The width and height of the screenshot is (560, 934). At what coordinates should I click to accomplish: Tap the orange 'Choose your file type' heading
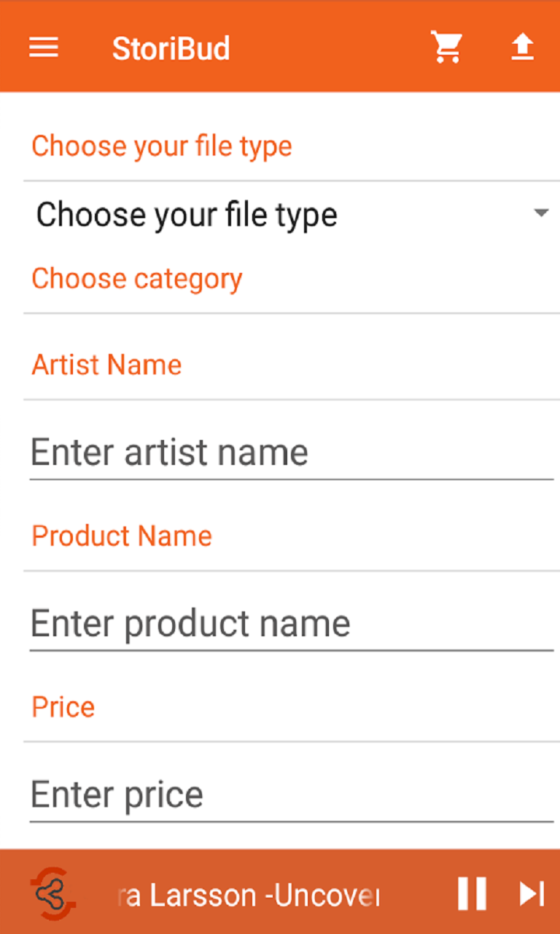162,146
